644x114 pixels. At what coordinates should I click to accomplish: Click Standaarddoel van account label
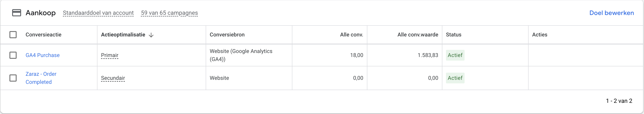tap(98, 13)
